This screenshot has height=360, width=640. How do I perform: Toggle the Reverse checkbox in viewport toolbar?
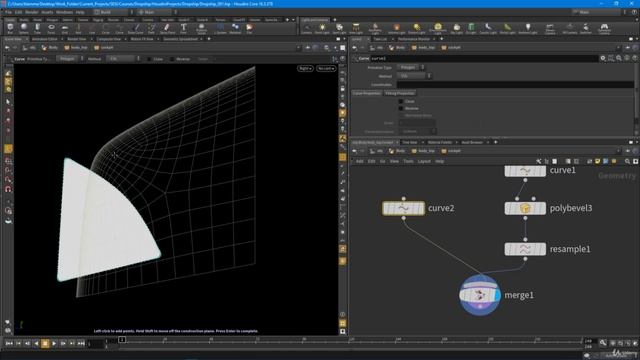(172, 59)
